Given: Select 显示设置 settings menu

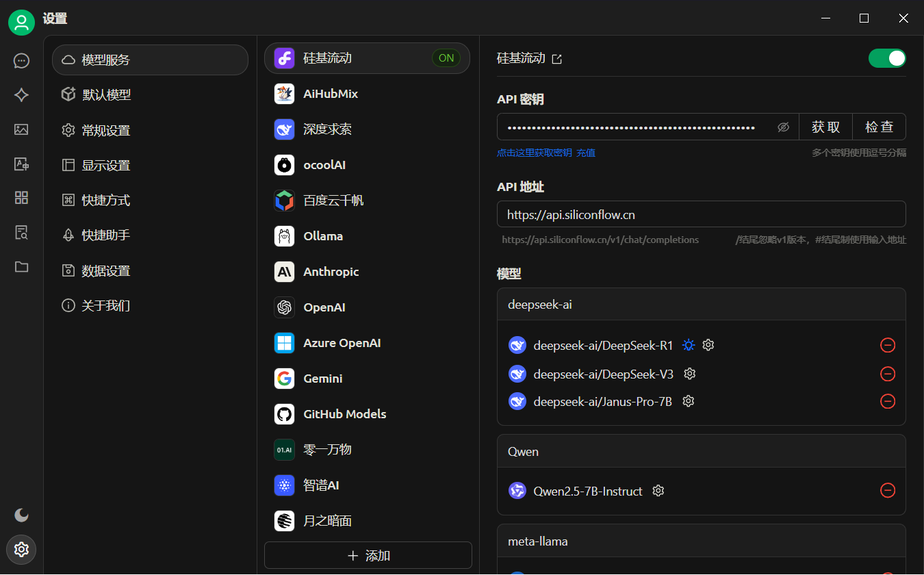Looking at the screenshot, I should click(150, 165).
